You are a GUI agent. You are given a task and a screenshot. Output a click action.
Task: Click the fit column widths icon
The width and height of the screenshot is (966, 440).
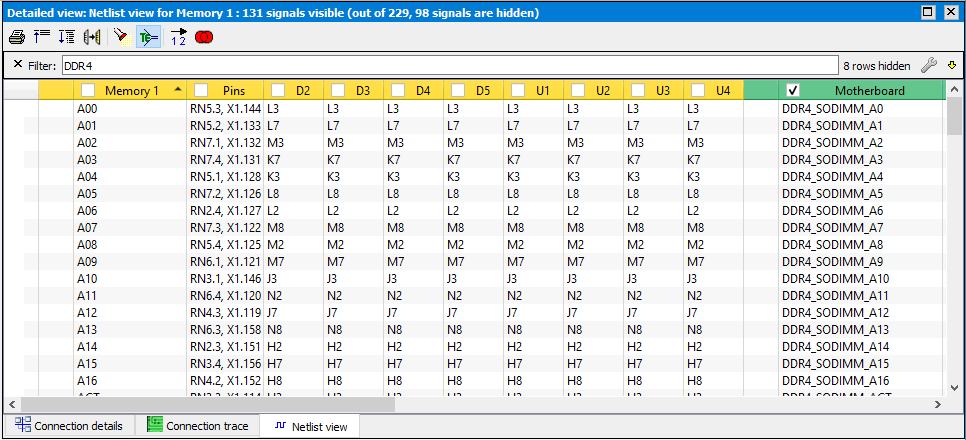(92, 37)
